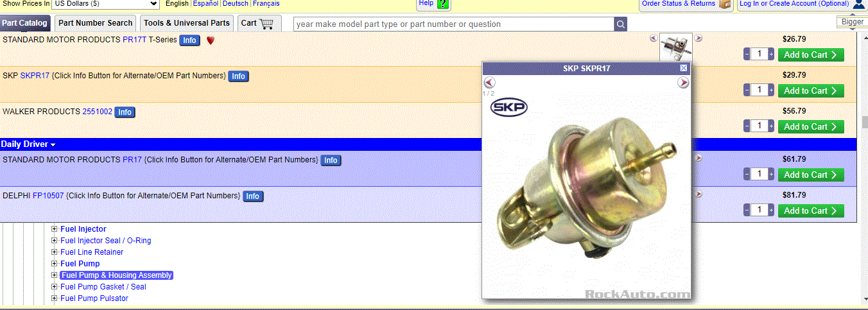Show next image in SKP SKPR17 popup

coord(683,82)
